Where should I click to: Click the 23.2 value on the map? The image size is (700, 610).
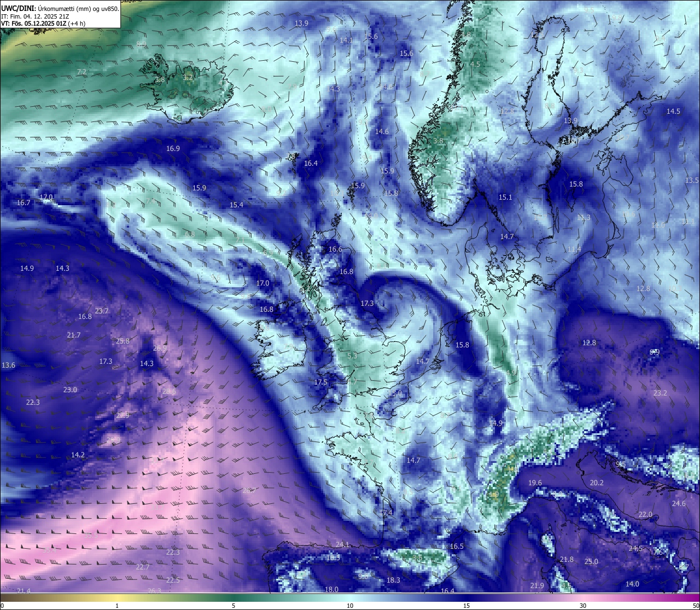click(x=660, y=393)
